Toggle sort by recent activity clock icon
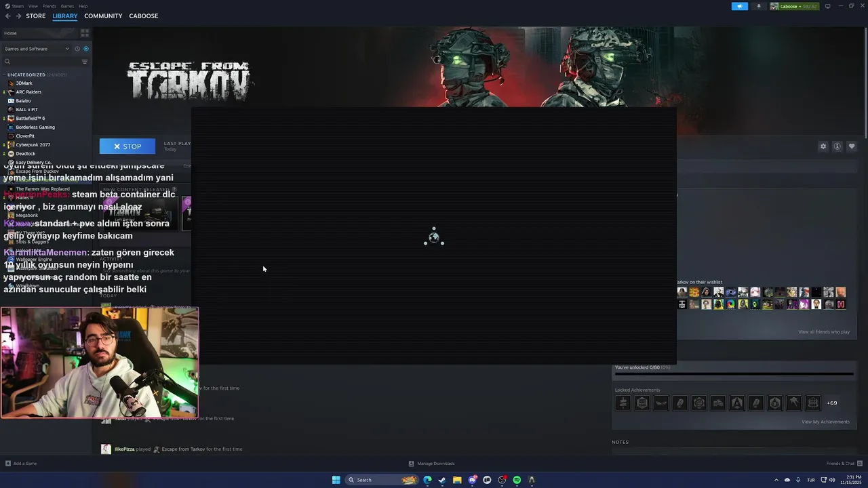Screen dimensions: 868x488 click(77, 49)
